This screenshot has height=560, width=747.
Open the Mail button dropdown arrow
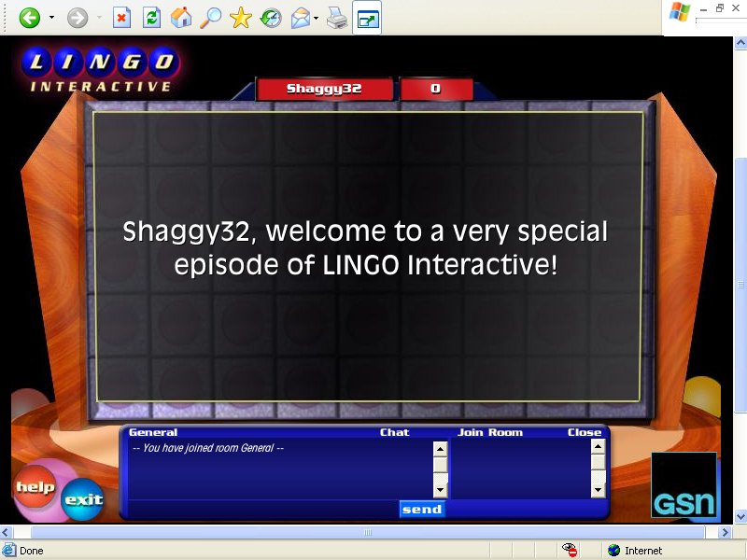tap(317, 18)
